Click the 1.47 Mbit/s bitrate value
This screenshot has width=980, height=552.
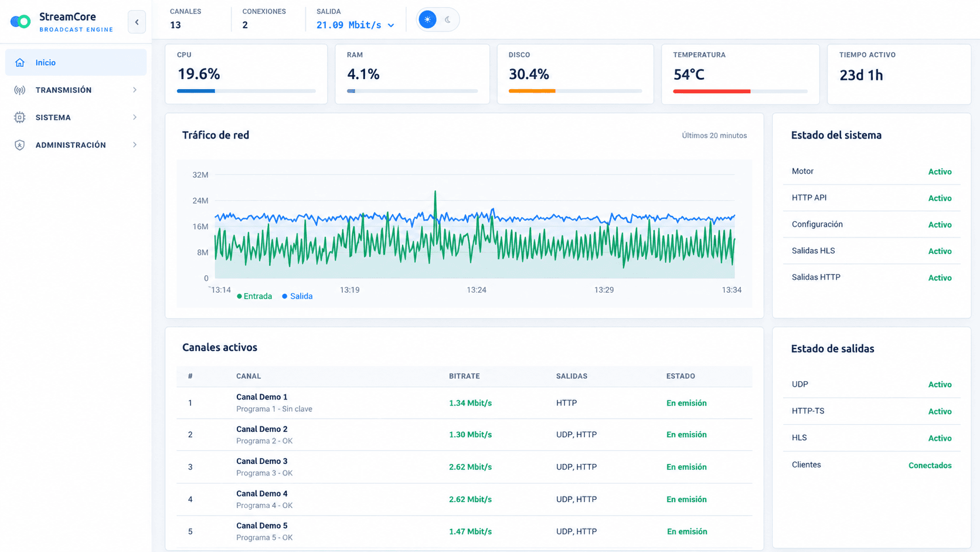click(x=470, y=531)
